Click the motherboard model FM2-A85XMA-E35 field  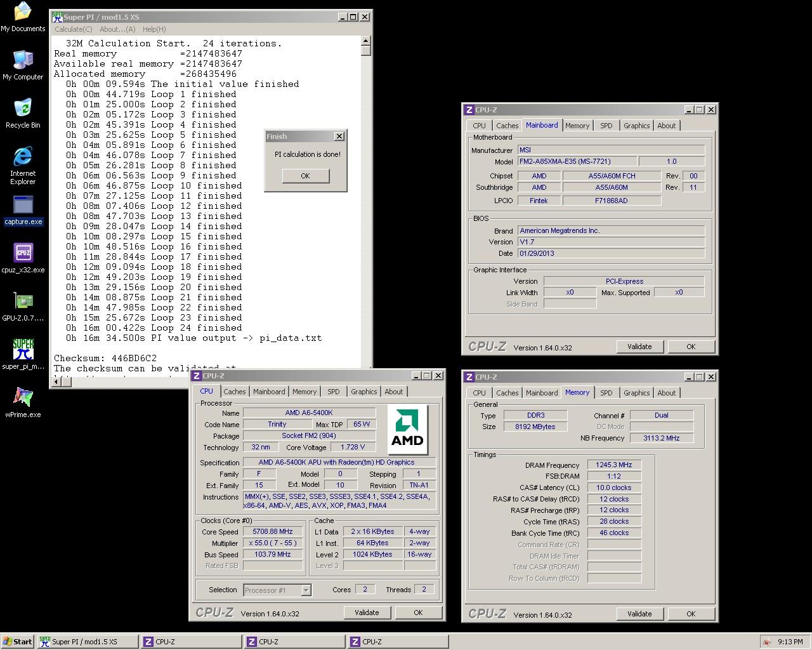pos(577,161)
